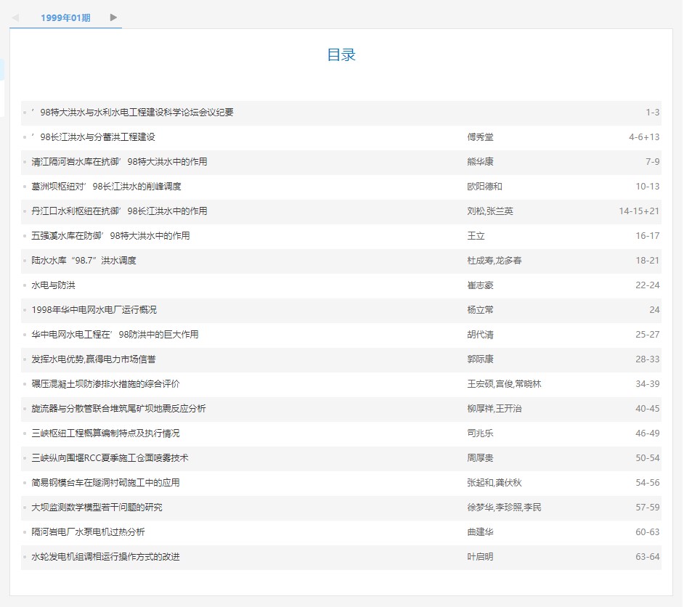Click page range 63-64
This screenshot has height=607, width=700.
[x=648, y=557]
